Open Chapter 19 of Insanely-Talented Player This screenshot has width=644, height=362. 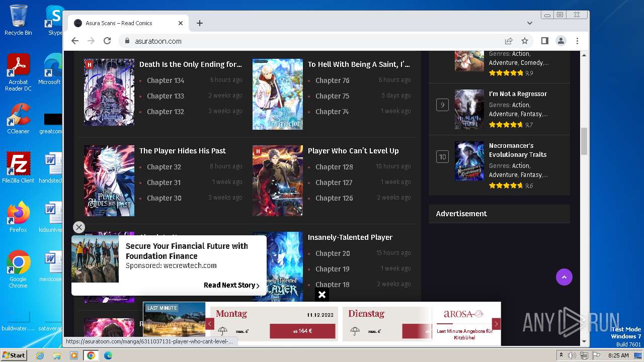click(332, 269)
